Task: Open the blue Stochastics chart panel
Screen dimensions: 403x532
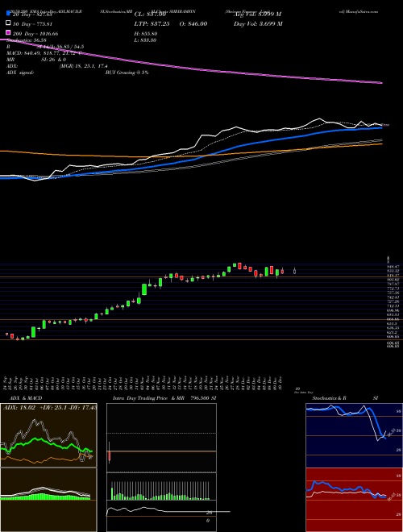Action: click(x=354, y=435)
